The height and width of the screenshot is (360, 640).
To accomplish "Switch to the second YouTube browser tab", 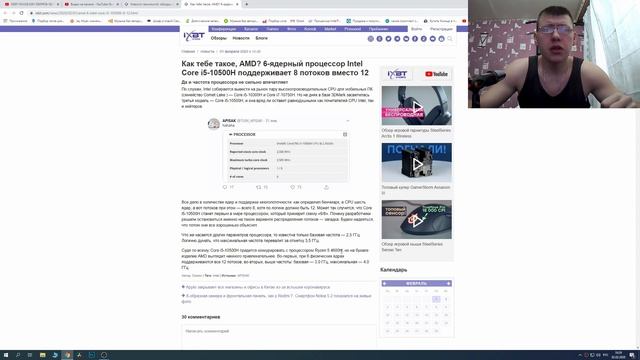I will pyautogui.click(x=91, y=4).
